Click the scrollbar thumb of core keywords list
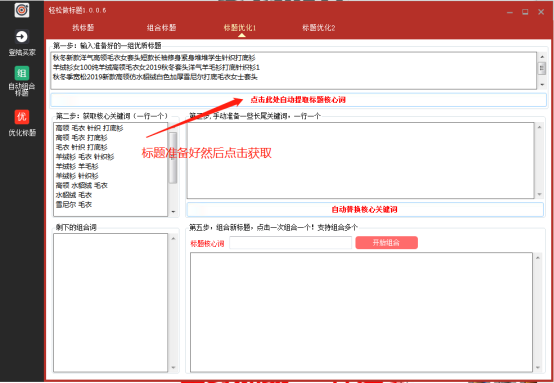554x383 pixels. [x=173, y=158]
